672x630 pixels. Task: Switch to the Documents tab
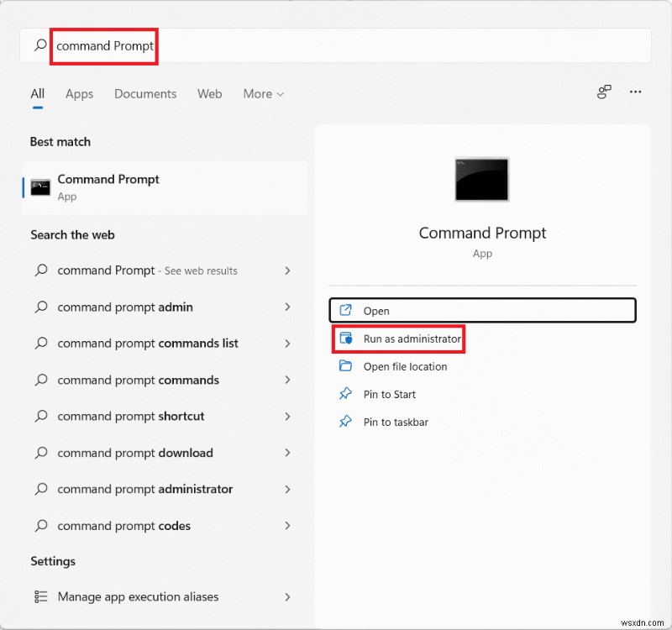[x=144, y=94]
